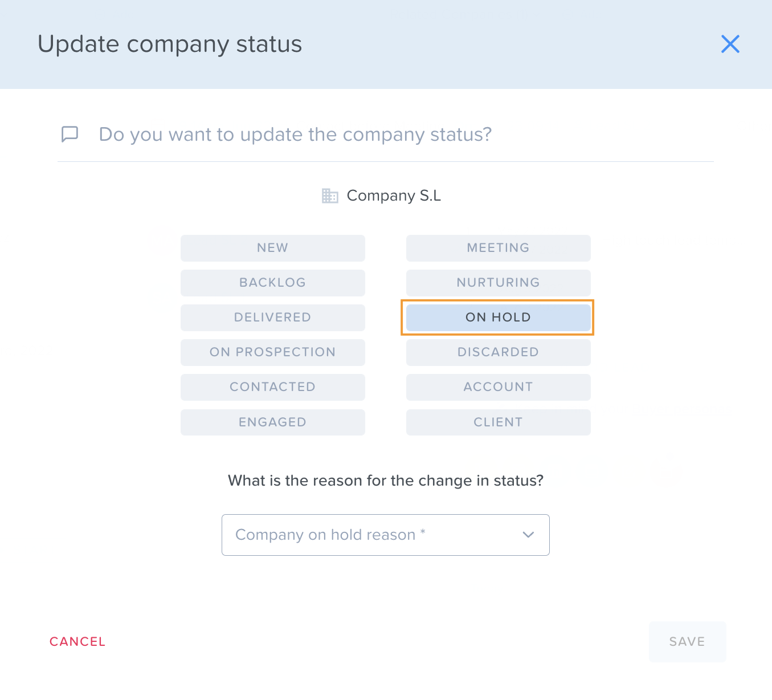Select the NEW status
This screenshot has height=700, width=772.
pos(273,248)
